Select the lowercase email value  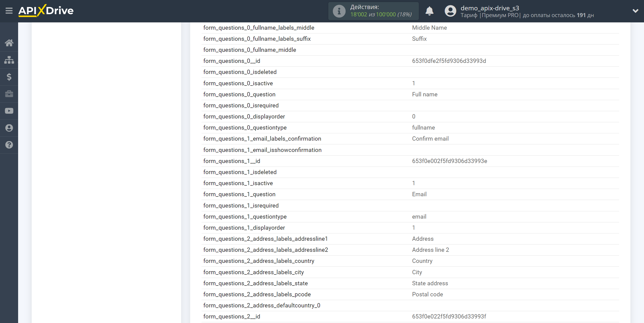(419, 217)
